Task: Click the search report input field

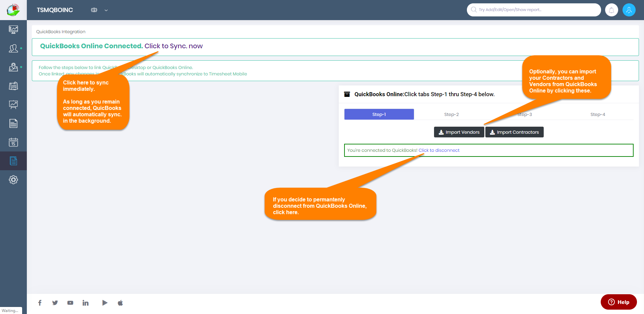Action: [534, 10]
